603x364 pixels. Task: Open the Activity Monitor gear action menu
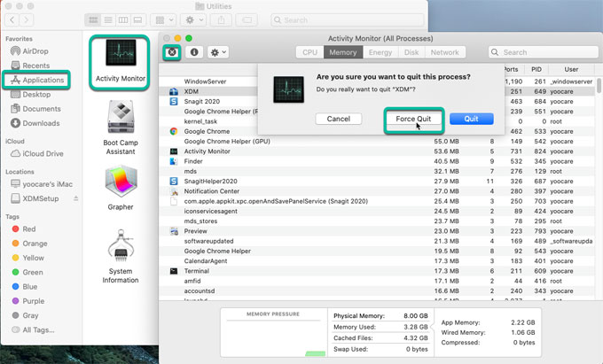click(217, 52)
